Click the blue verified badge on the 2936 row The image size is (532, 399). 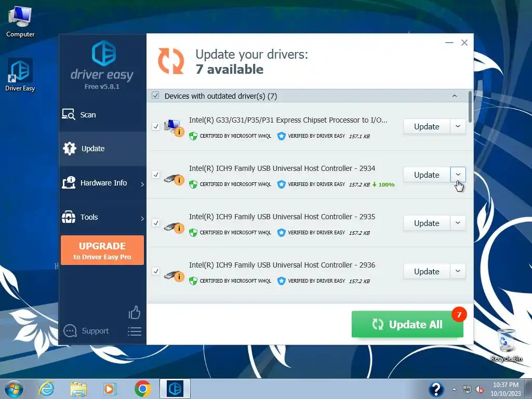281,281
